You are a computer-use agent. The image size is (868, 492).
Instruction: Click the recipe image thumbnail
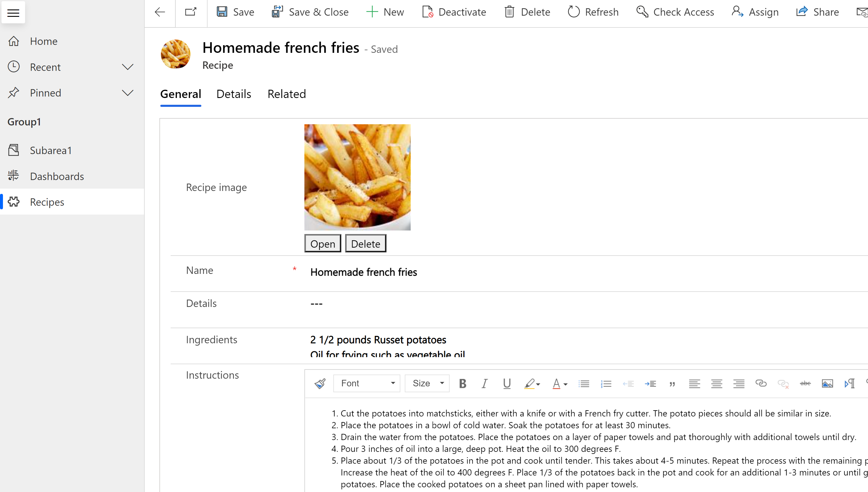click(357, 177)
